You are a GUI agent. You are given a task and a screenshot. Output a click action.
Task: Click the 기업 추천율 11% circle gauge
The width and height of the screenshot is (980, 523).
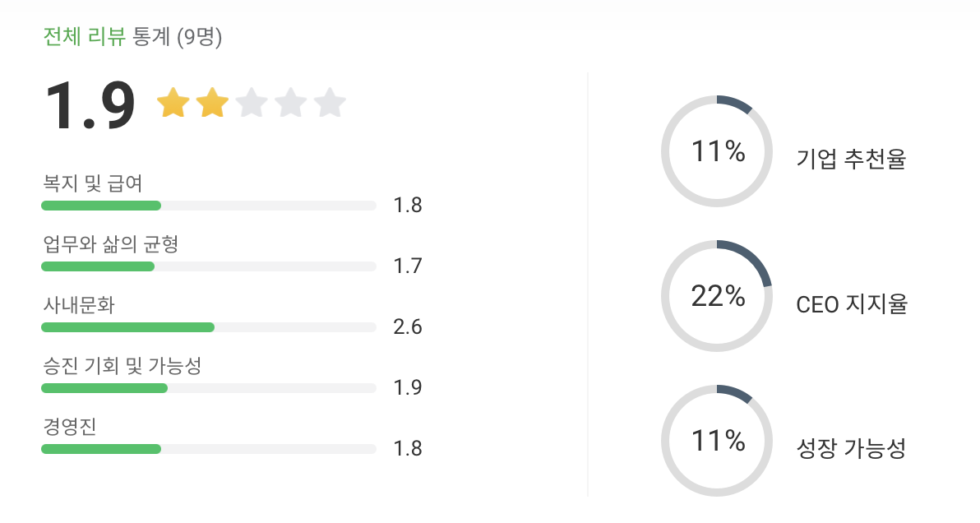coord(717,151)
